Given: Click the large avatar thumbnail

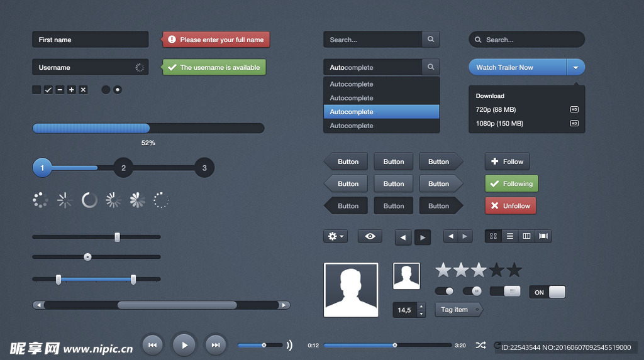Looking at the screenshot, I should pos(351,290).
